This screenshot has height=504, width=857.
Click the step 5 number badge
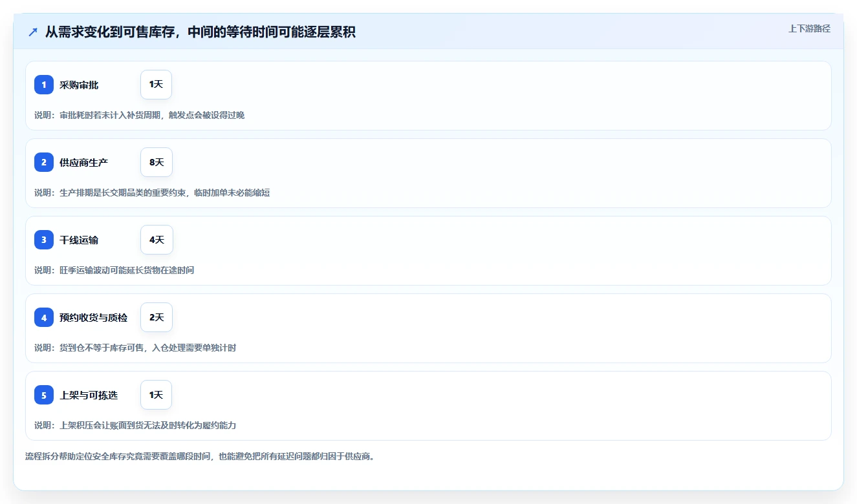(x=44, y=395)
